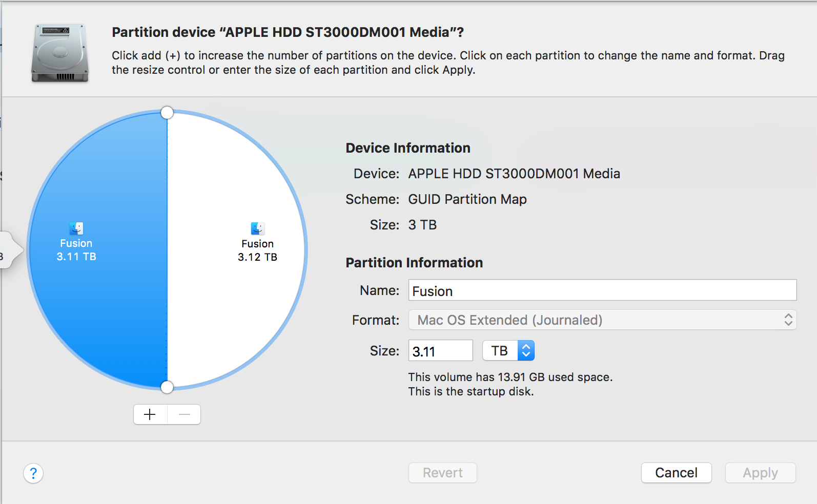The height and width of the screenshot is (504, 817).
Task: Click the add partition plus button
Action: tap(150, 414)
